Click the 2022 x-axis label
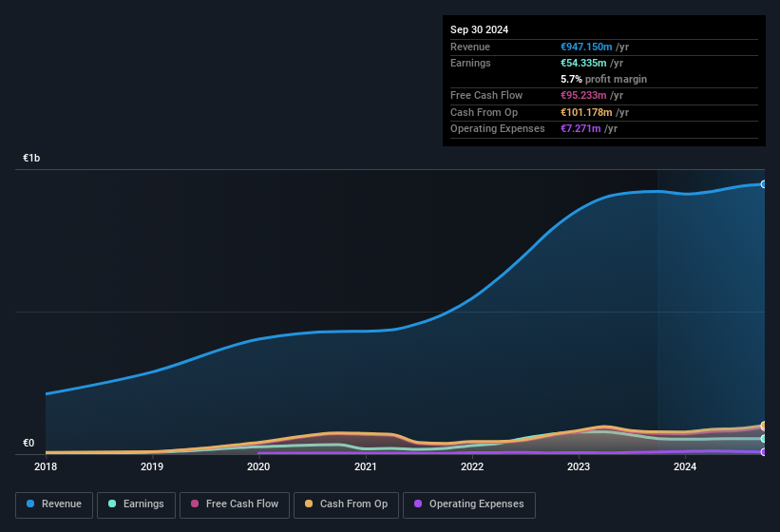The height and width of the screenshot is (532, 780). tap(471, 466)
